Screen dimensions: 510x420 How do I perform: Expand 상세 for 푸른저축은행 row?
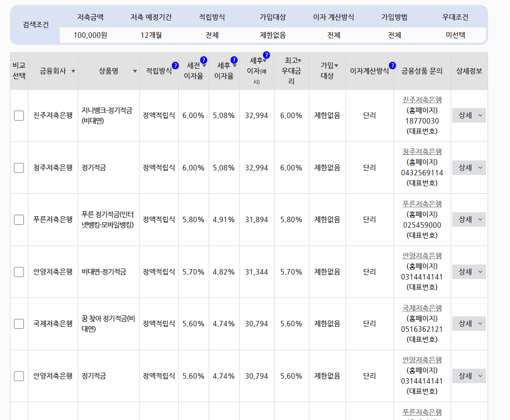click(469, 220)
